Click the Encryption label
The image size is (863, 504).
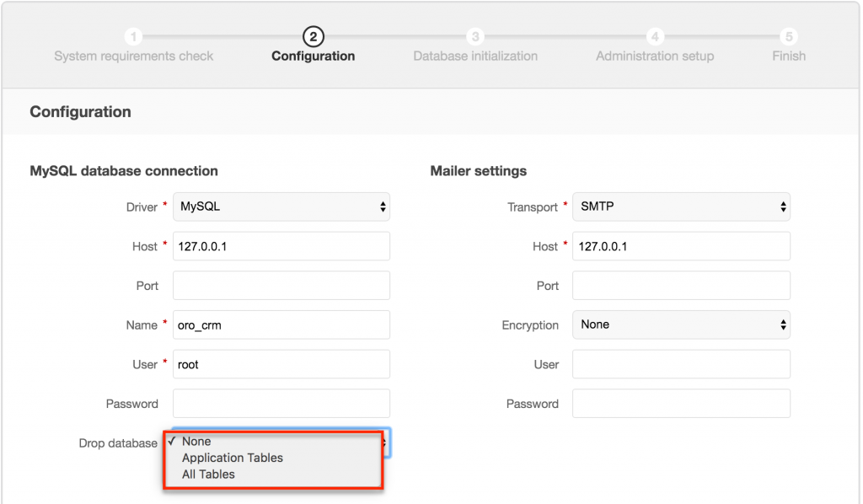coord(530,325)
